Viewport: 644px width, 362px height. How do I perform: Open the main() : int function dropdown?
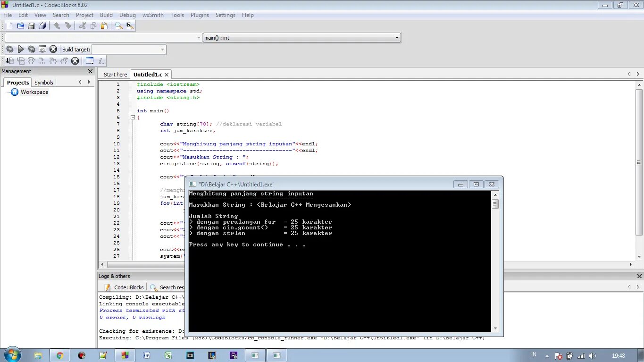pos(302,38)
